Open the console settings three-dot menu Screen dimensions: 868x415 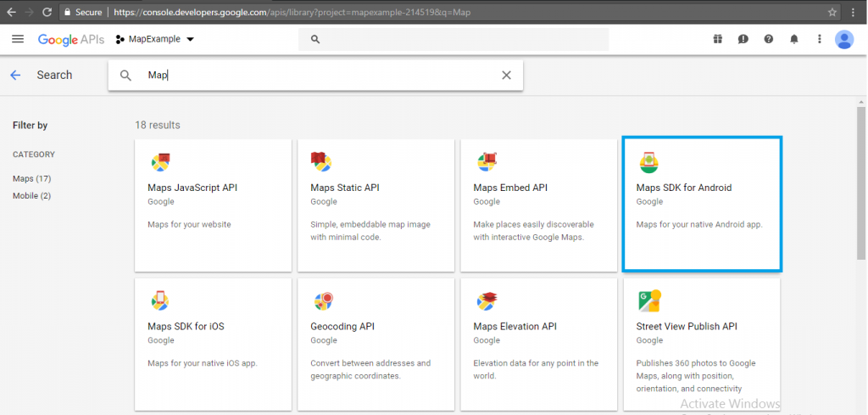(820, 39)
